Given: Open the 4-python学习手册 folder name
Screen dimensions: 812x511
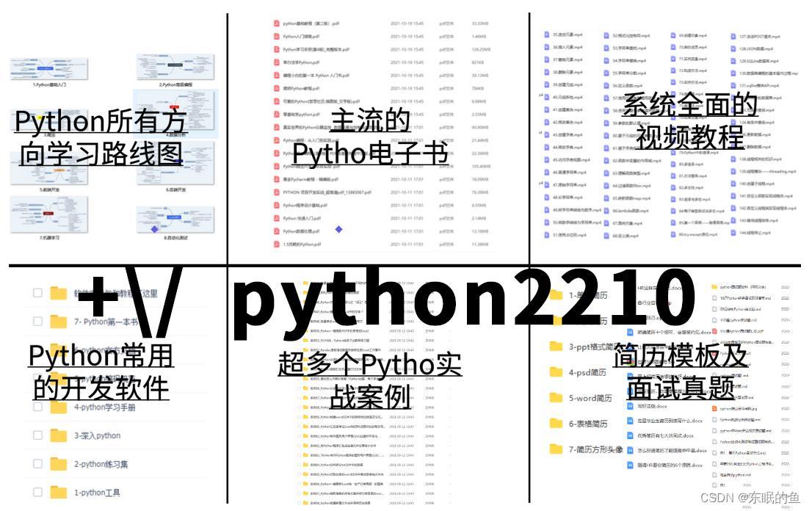Looking at the screenshot, I should (x=104, y=407).
